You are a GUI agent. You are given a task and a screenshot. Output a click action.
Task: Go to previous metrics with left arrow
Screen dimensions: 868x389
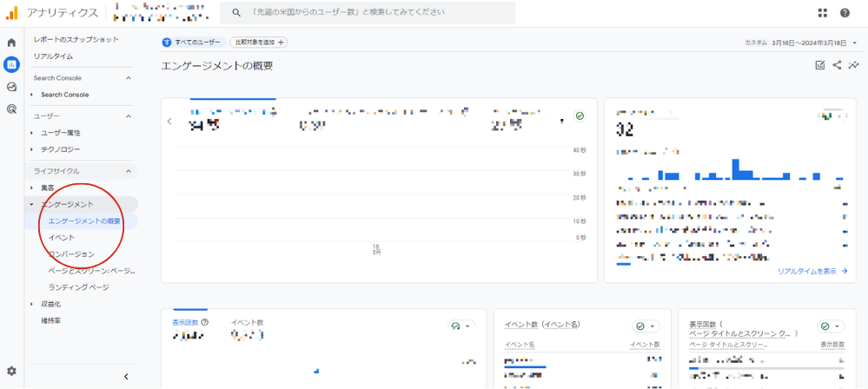[x=169, y=122]
